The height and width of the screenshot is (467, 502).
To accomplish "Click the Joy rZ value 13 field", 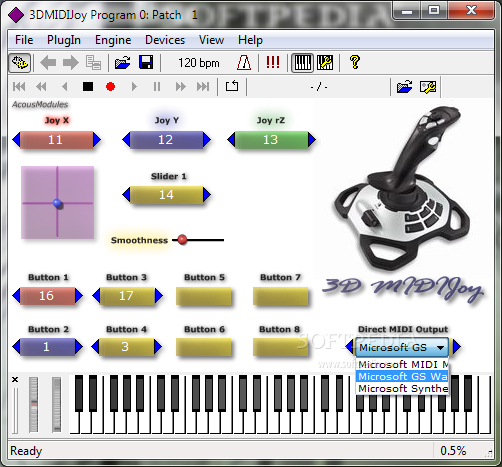I will (x=272, y=139).
